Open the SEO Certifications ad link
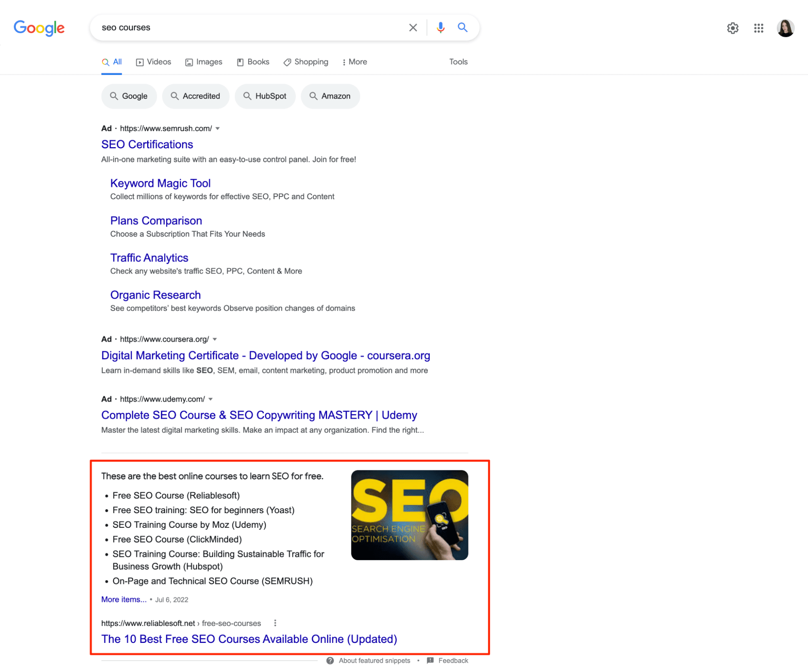 (x=147, y=144)
